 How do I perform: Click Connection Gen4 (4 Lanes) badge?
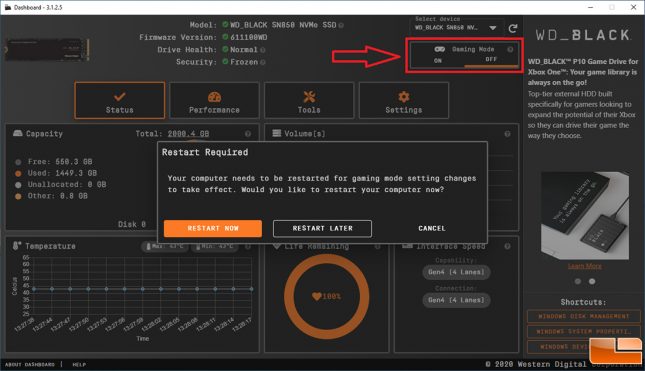coord(456,300)
